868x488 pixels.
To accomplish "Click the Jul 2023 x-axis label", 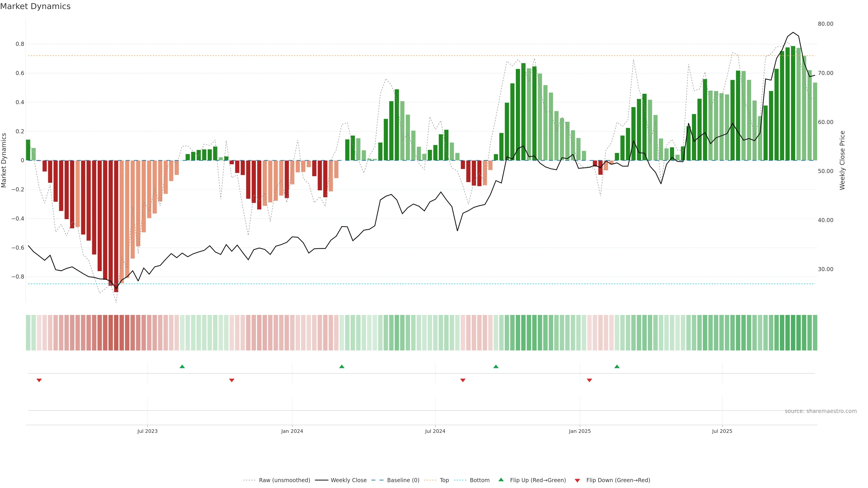I will [x=147, y=431].
